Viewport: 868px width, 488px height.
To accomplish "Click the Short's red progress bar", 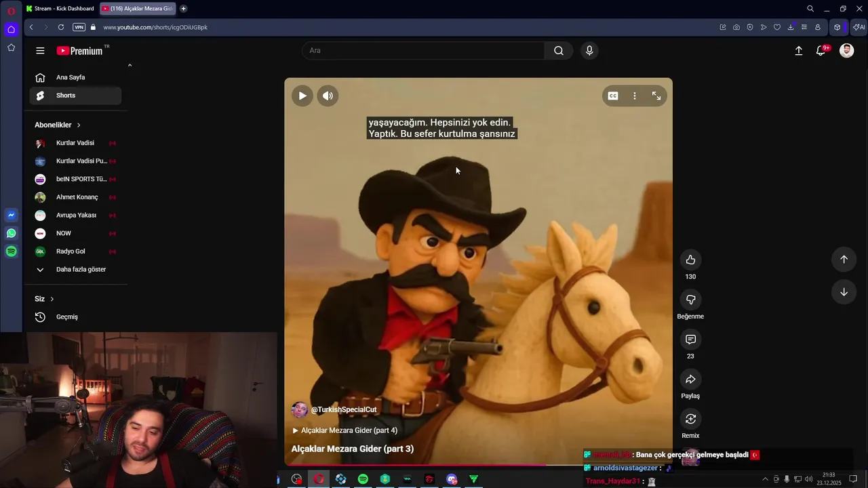I will [x=414, y=465].
